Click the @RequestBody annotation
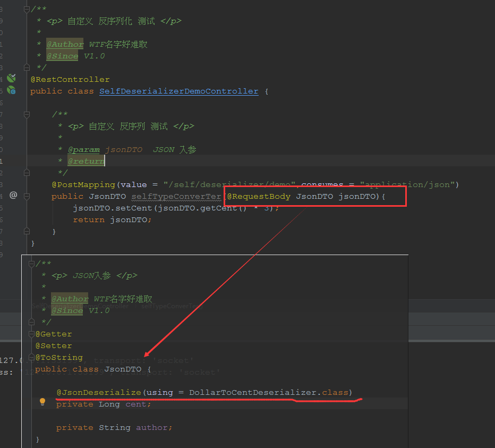 [x=259, y=197]
